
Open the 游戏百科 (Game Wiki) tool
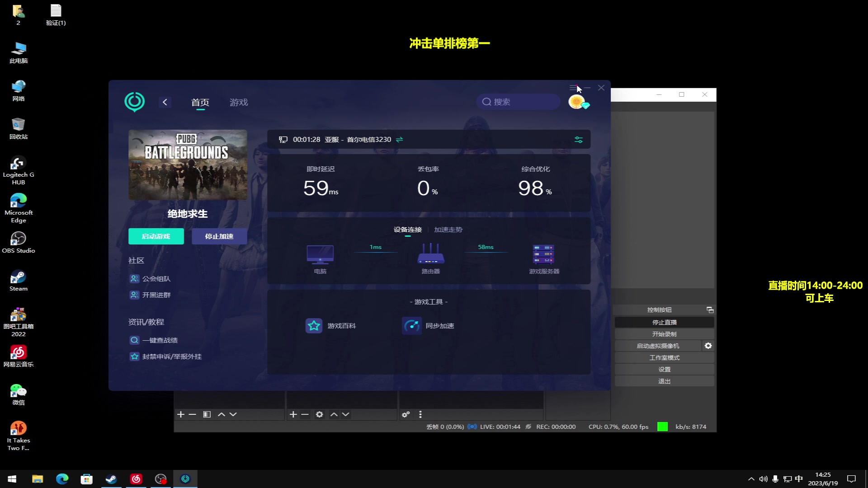[331, 325]
